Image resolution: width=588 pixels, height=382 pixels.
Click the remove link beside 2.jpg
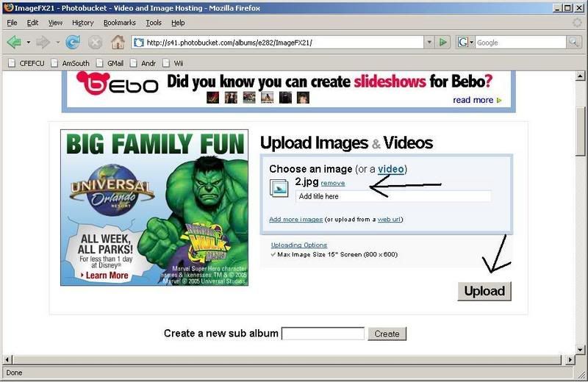coord(333,184)
